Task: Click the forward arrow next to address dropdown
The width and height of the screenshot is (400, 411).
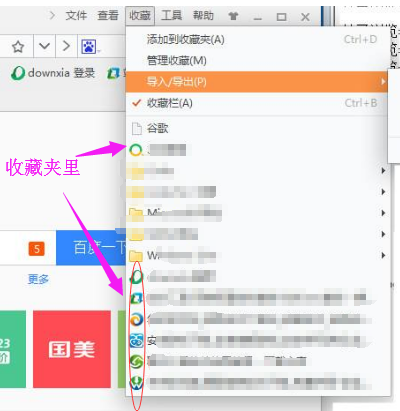Action: (66, 46)
